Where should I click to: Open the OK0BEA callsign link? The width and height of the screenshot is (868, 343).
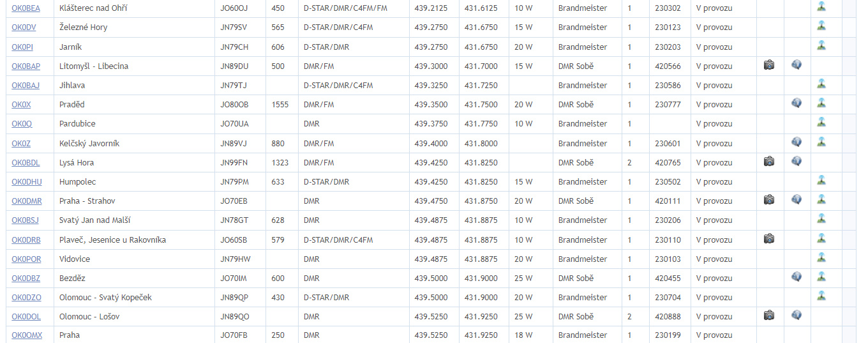pyautogui.click(x=26, y=8)
